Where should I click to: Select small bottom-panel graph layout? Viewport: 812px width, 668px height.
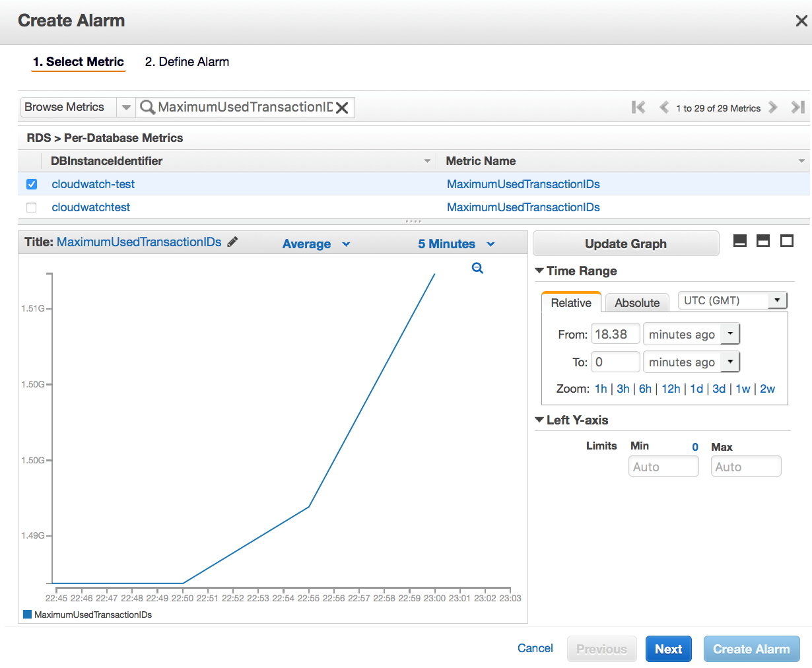tap(740, 241)
